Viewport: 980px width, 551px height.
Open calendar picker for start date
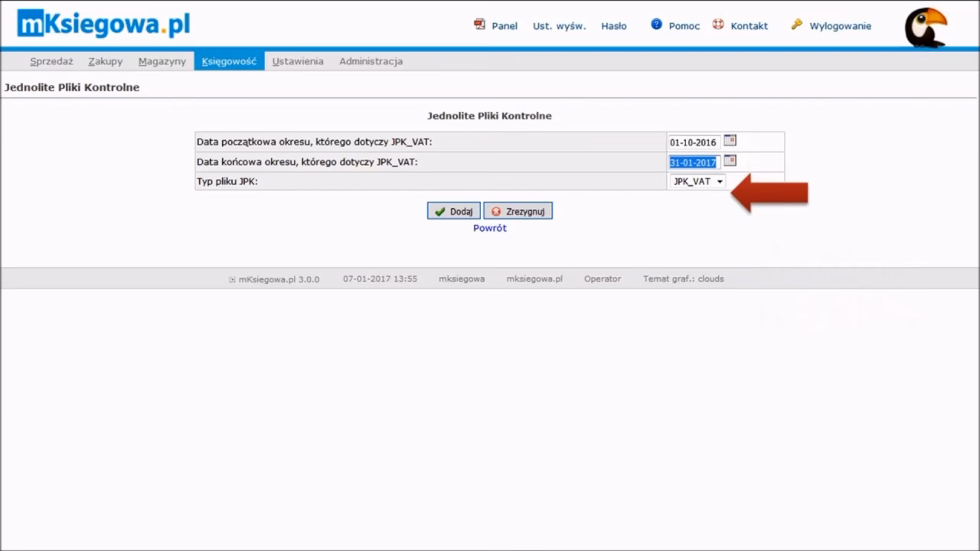tap(730, 141)
